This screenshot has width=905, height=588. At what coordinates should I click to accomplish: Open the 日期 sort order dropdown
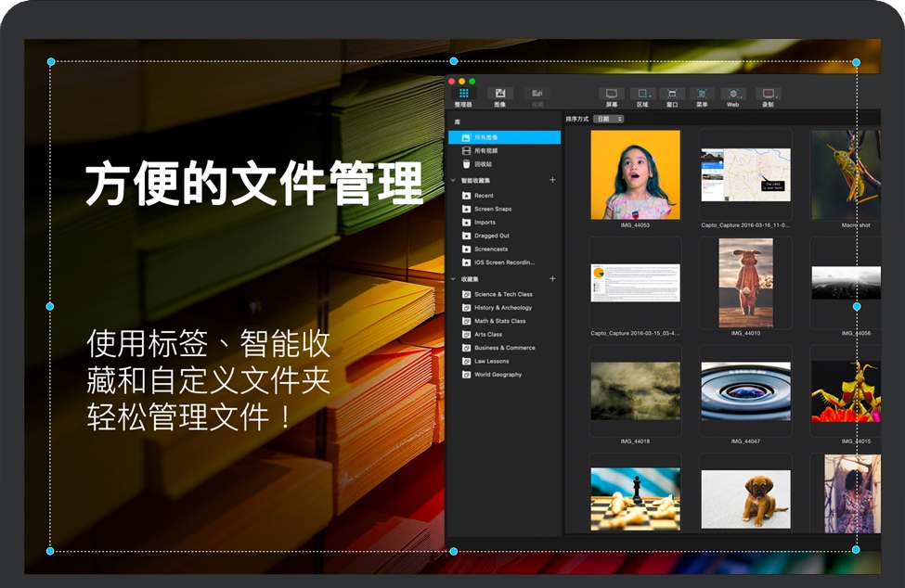point(608,119)
